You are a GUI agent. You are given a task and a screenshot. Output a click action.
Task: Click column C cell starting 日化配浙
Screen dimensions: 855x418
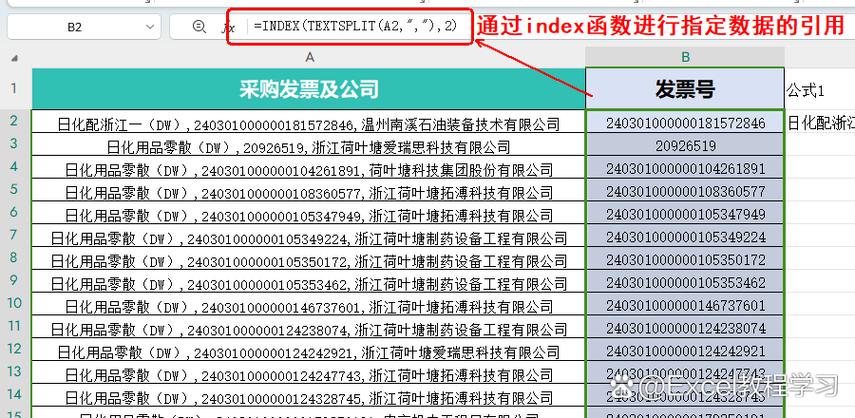pos(820,122)
